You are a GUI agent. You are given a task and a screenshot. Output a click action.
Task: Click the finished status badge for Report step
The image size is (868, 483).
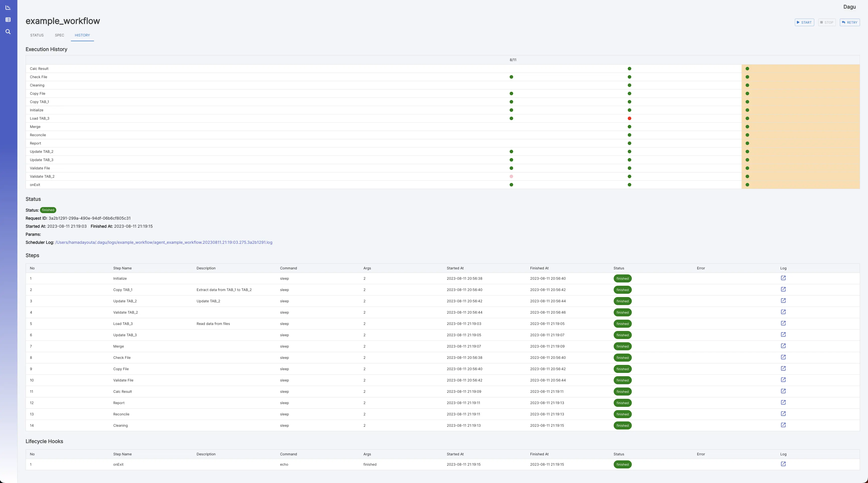(622, 403)
